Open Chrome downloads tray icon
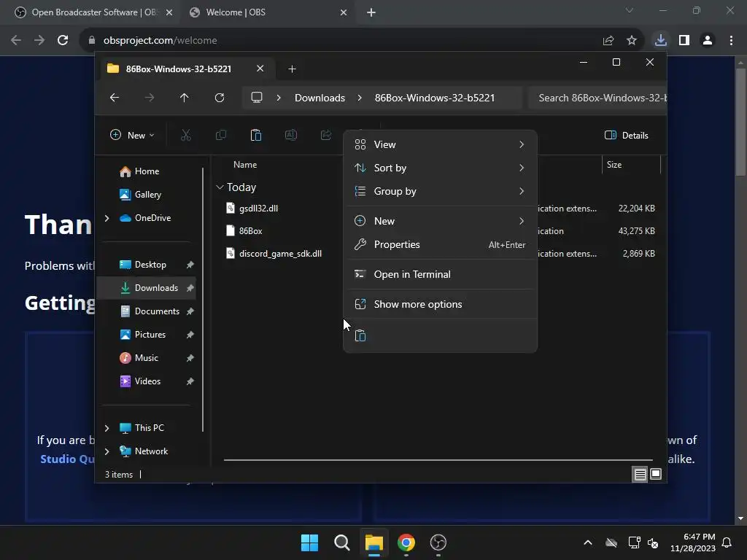Screen dimensions: 747x560 [x=661, y=41]
